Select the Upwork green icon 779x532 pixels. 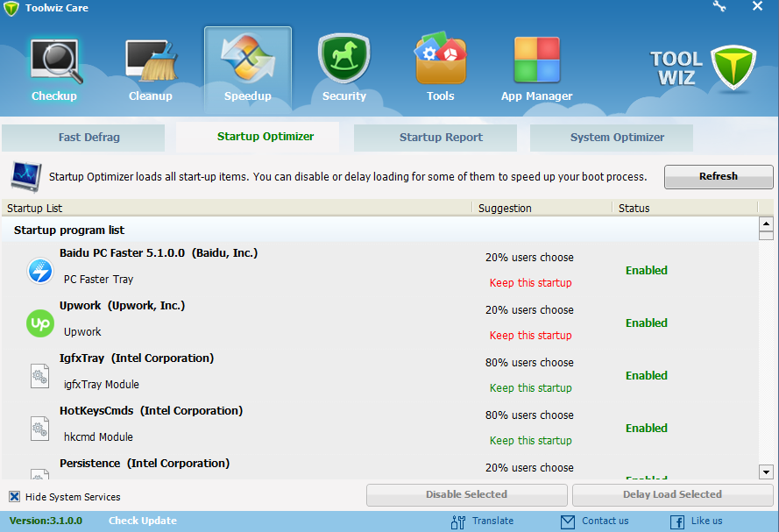click(x=39, y=323)
